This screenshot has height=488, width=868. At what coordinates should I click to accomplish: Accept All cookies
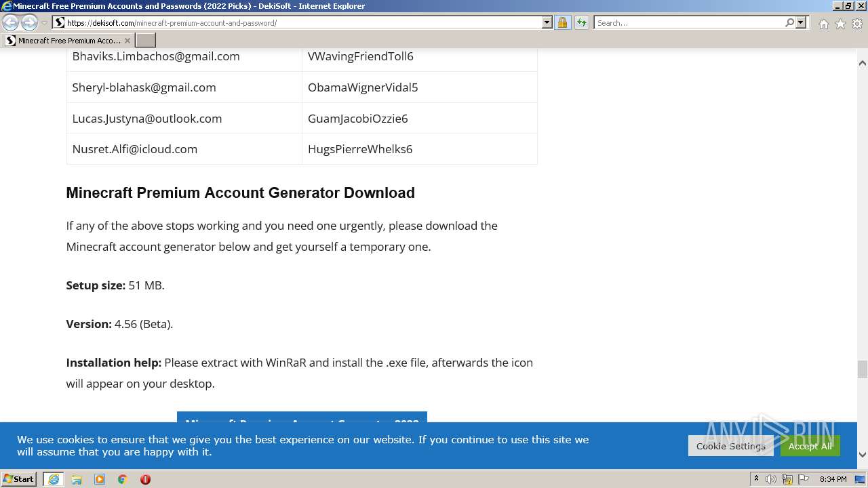coord(810,446)
